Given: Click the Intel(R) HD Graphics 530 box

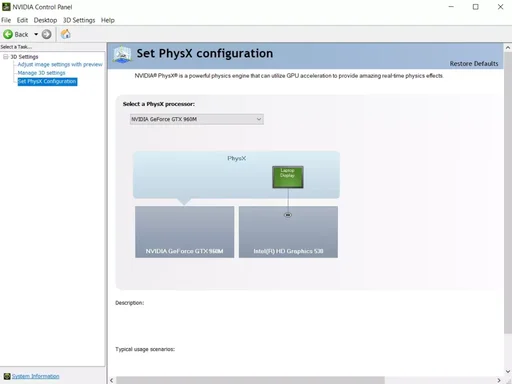Looking at the screenshot, I should pos(288,232).
